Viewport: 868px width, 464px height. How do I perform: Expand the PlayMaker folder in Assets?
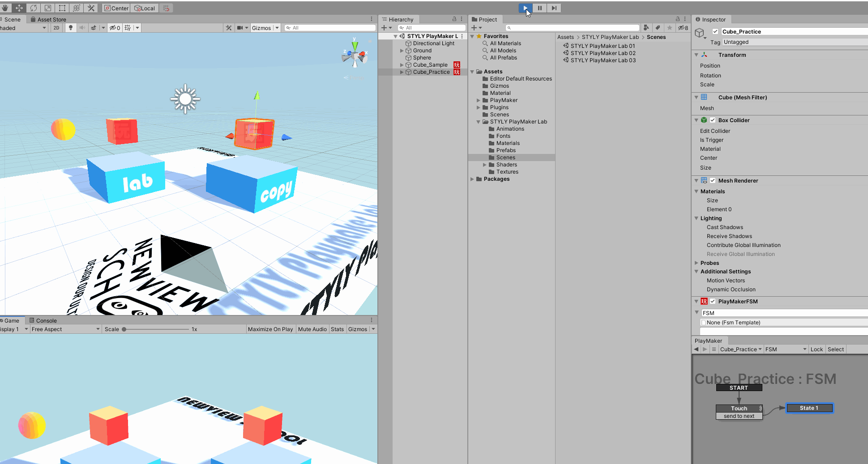pyautogui.click(x=479, y=100)
